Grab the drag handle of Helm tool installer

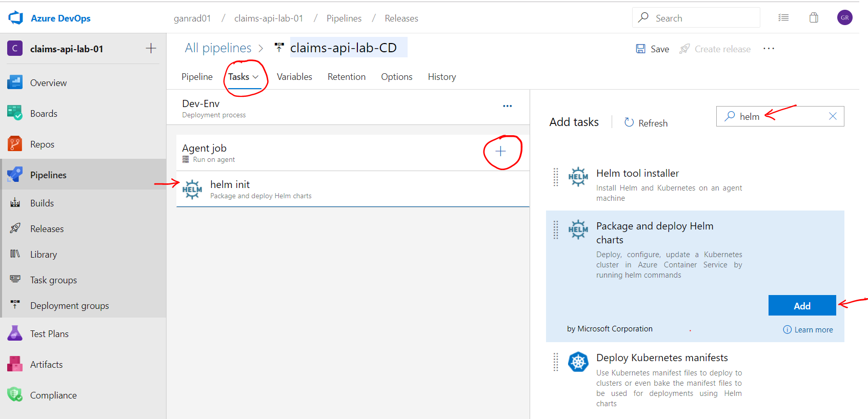556,177
